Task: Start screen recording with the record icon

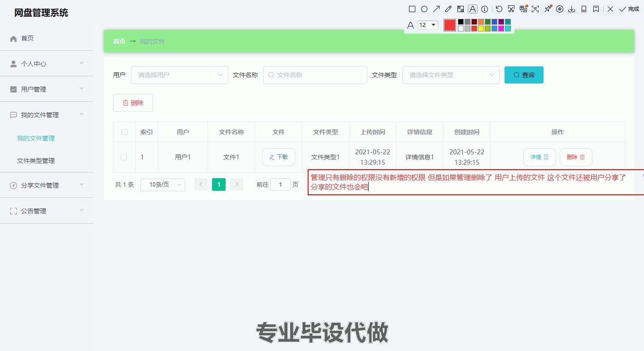Action: tap(560, 9)
